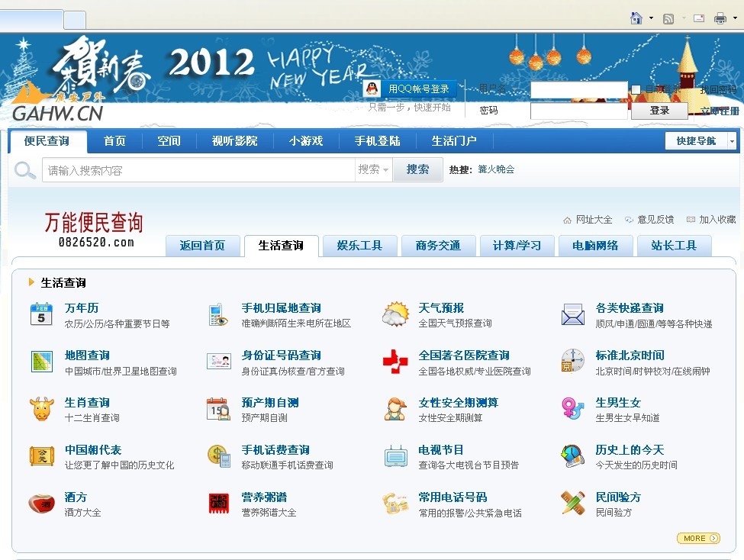Expand the browser home button dropdown arrow

click(651, 18)
